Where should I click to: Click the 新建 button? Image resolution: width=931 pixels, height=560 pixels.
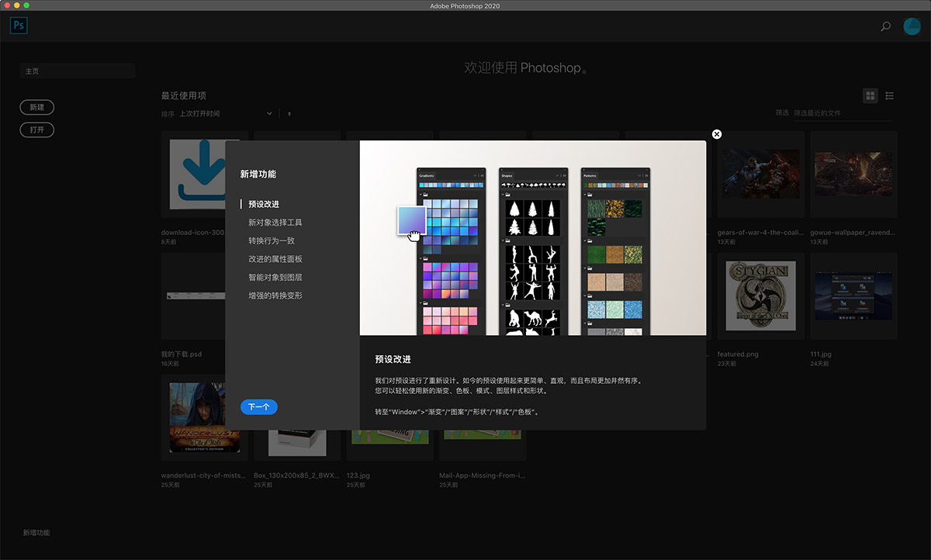(37, 108)
